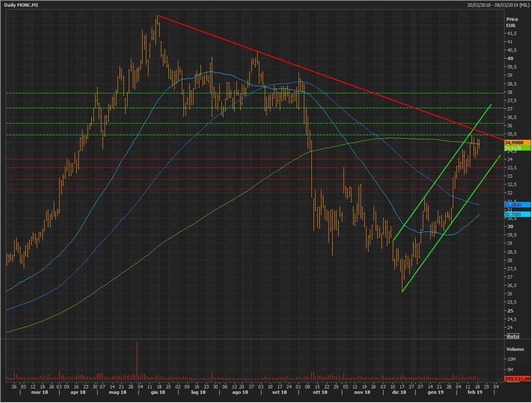Click the 37 price axis label
The image size is (532, 403).
tap(509, 109)
